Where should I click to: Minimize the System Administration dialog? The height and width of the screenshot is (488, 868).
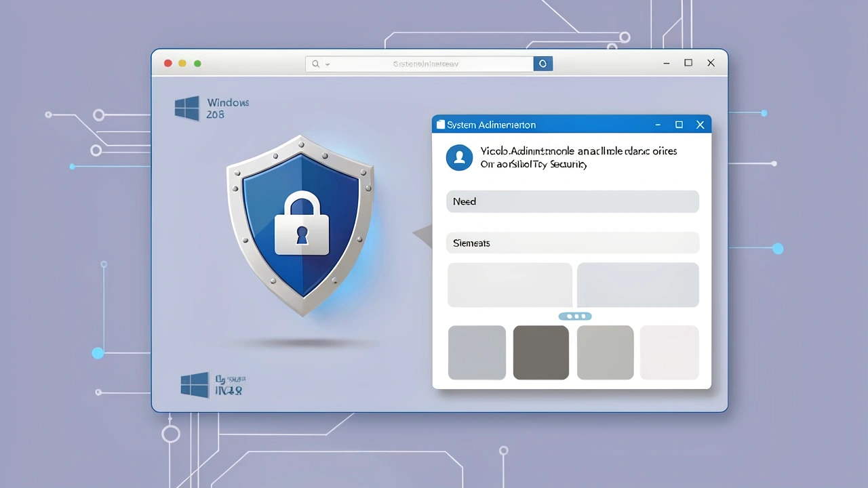coord(658,125)
